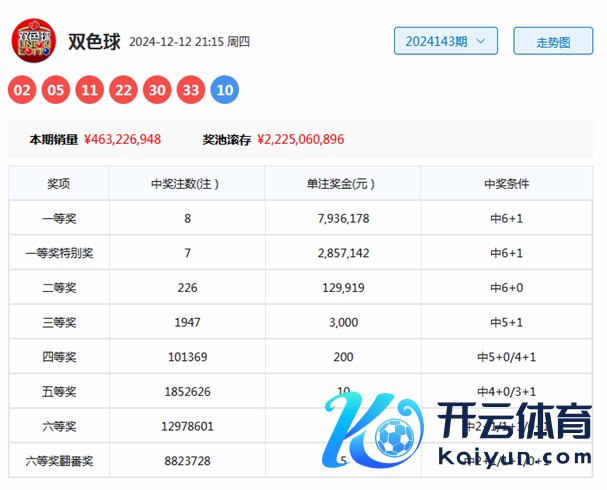Open the 2024143期 issue dropdown
607x490 pixels.
click(445, 41)
